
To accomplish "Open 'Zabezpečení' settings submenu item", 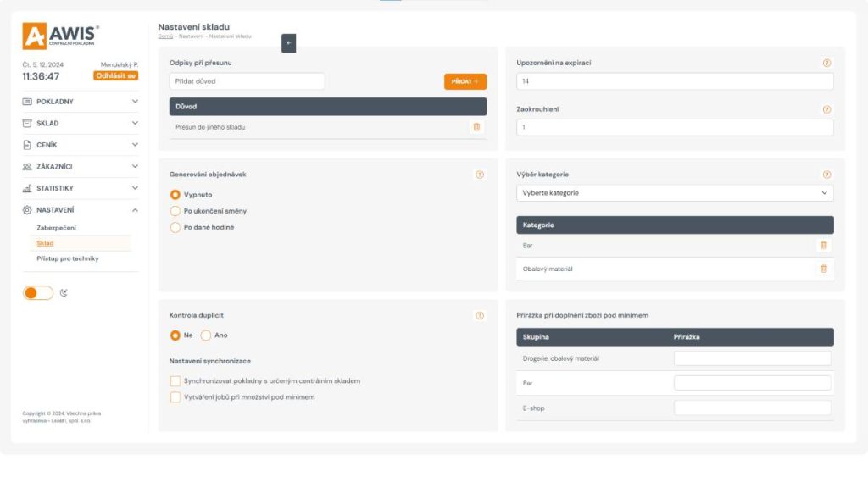I will [56, 228].
